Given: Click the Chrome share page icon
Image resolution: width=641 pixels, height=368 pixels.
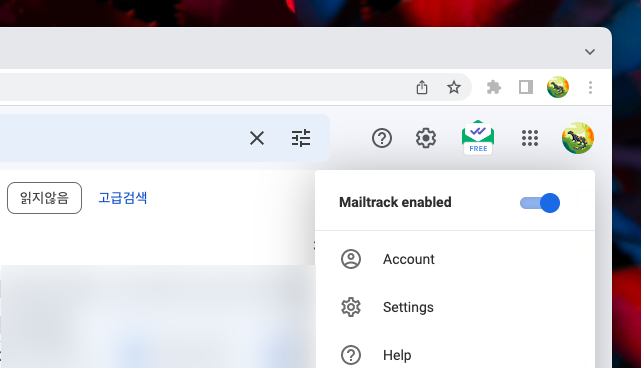Looking at the screenshot, I should click(422, 87).
